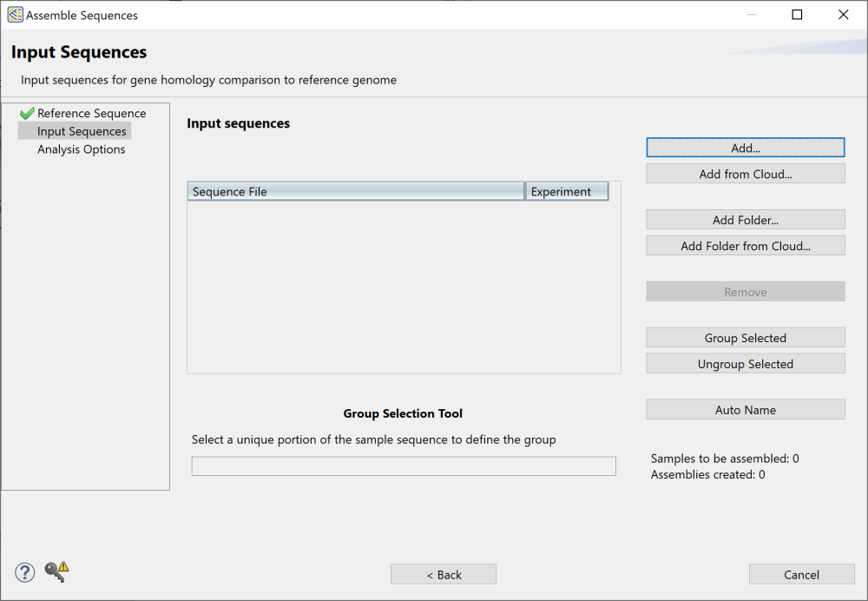Image resolution: width=868 pixels, height=601 pixels.
Task: Click the disabled Remove button
Action: pyautogui.click(x=745, y=291)
